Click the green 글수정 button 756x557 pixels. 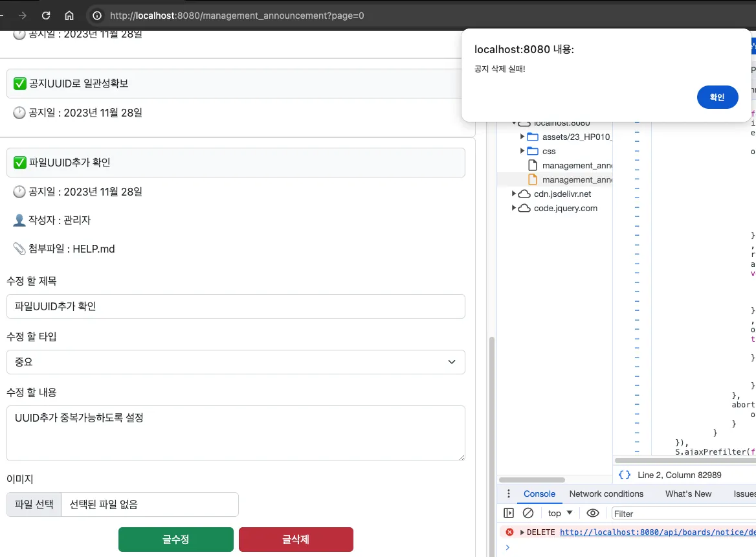(176, 539)
